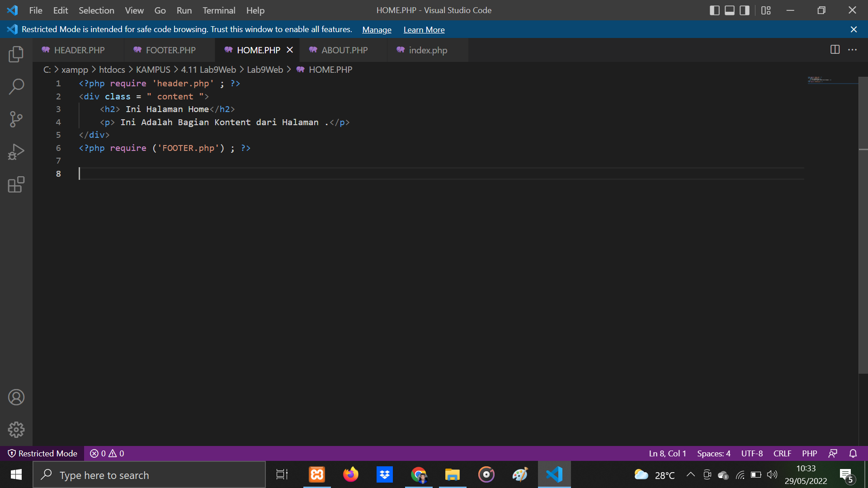
Task: Open the Source Control view
Action: pyautogui.click(x=16, y=119)
